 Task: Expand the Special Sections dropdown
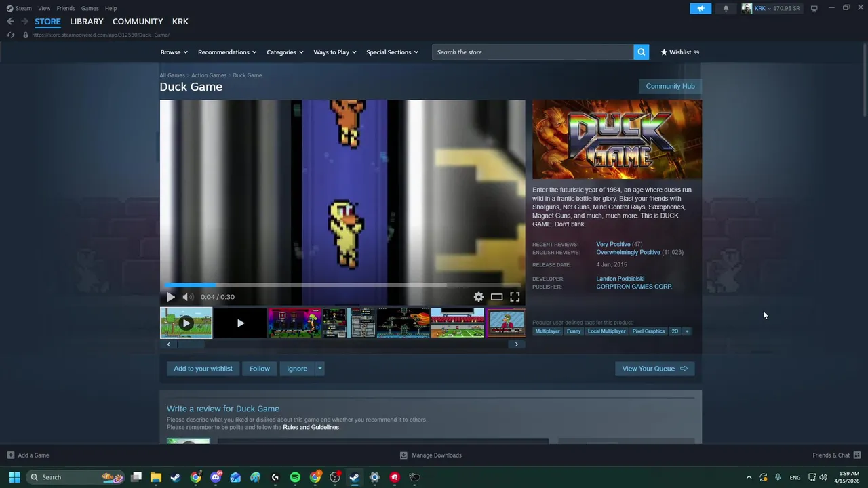392,52
